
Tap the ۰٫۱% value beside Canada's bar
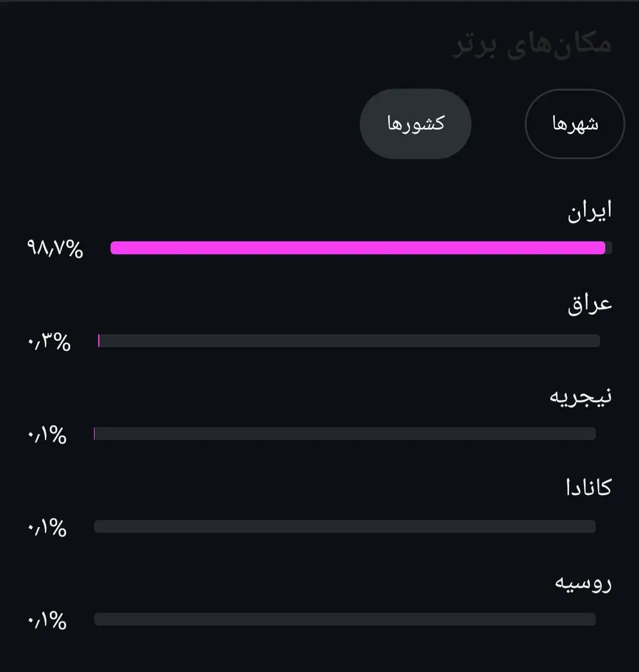pos(47,528)
